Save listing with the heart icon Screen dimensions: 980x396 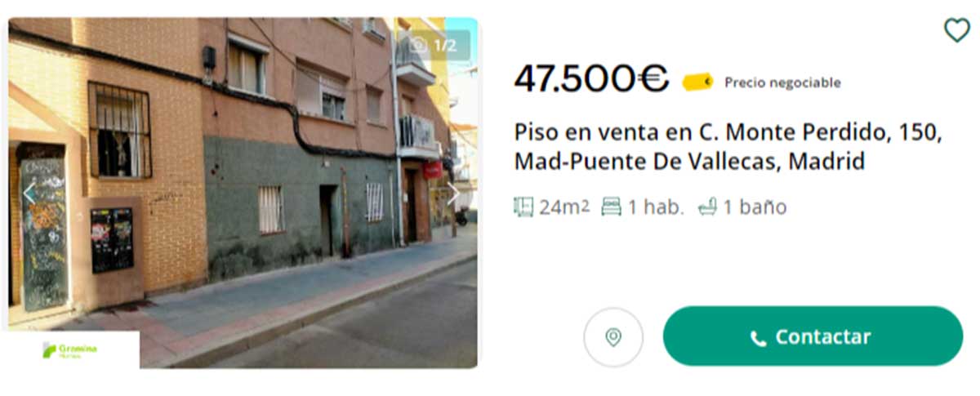point(956,30)
